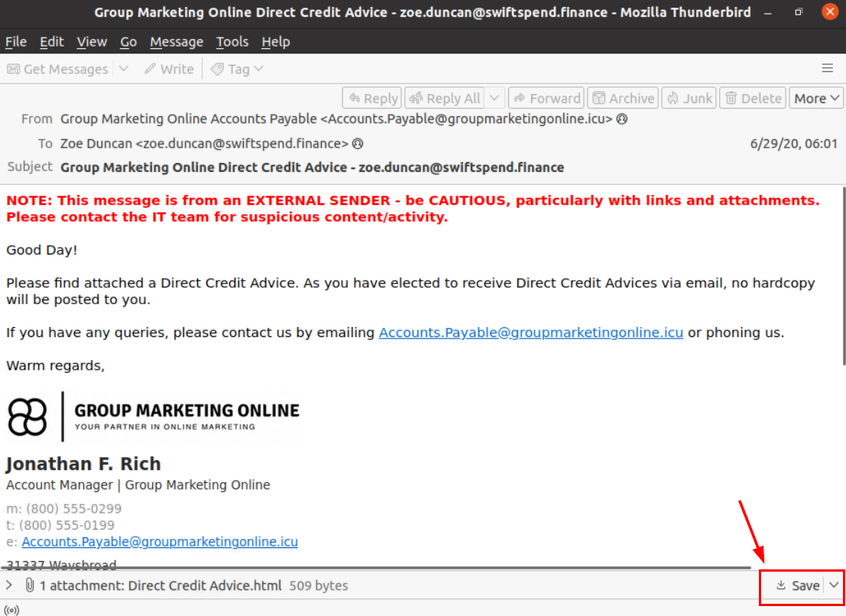Click the connection status icon in status bar

point(11,609)
